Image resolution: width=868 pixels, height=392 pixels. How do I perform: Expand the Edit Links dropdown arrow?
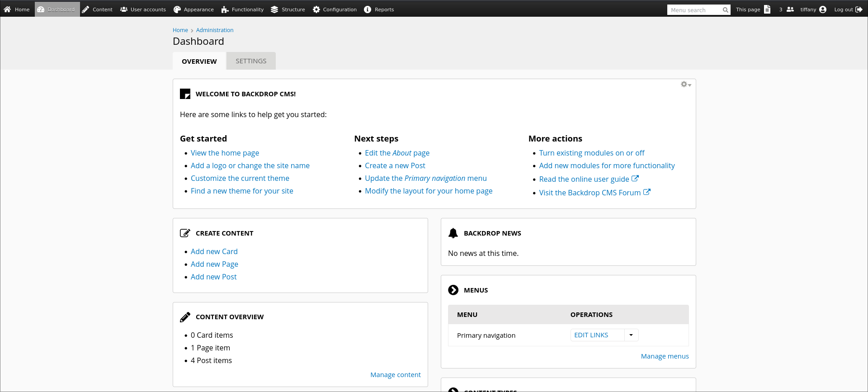[631, 335]
